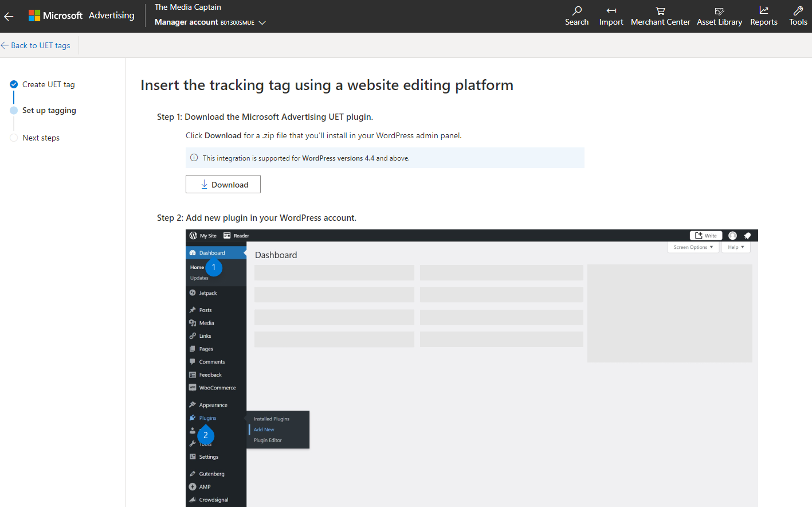Click the page heading about inserting tracking tag
The height and width of the screenshot is (507, 812).
click(327, 85)
